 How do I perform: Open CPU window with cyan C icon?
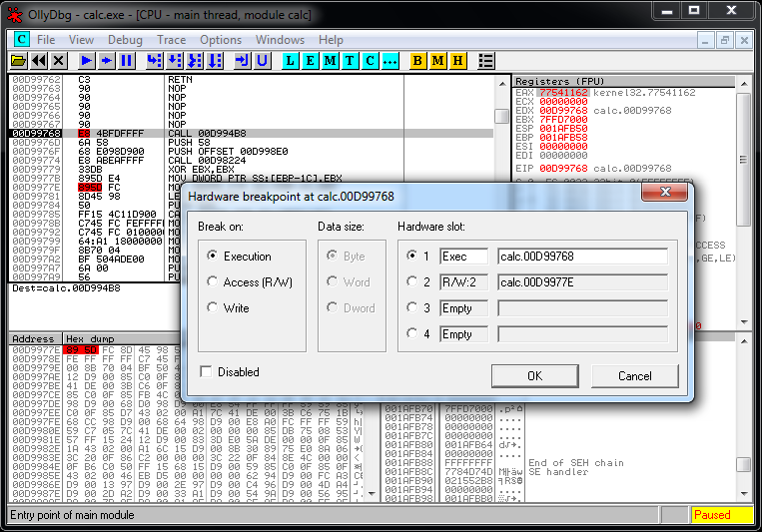click(370, 61)
